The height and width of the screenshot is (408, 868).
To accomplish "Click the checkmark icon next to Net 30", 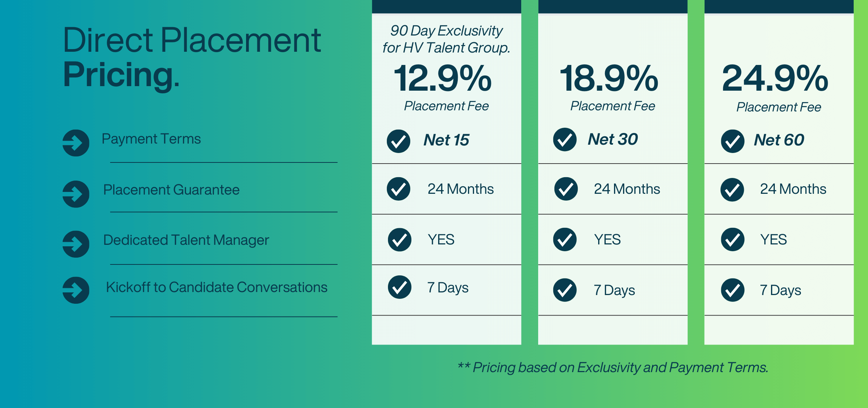I will point(565,139).
